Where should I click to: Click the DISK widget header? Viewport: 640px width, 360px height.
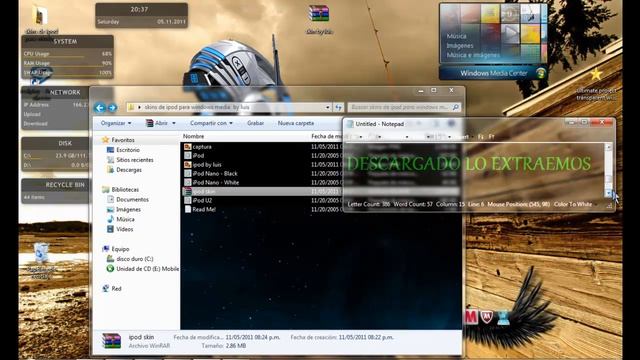tap(65, 143)
